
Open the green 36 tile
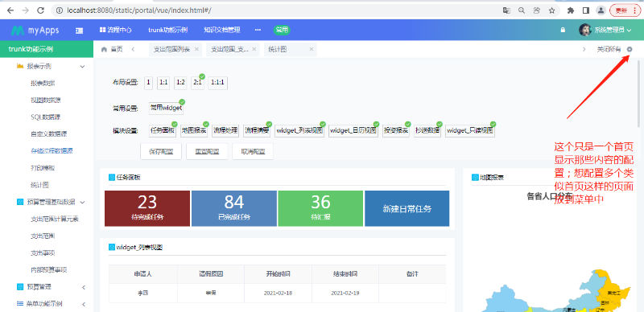320,208
